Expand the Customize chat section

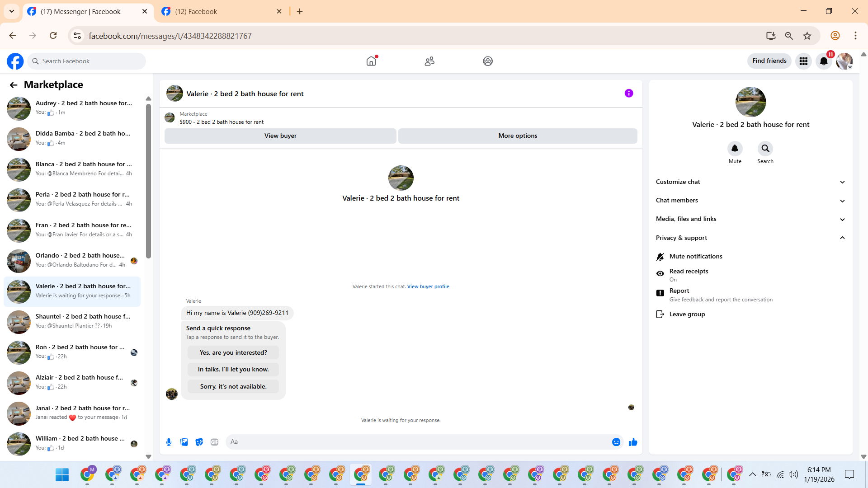coord(750,182)
